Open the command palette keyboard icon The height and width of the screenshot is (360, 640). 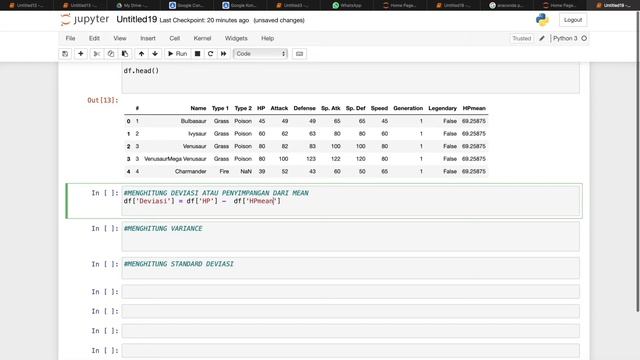coord(299,53)
